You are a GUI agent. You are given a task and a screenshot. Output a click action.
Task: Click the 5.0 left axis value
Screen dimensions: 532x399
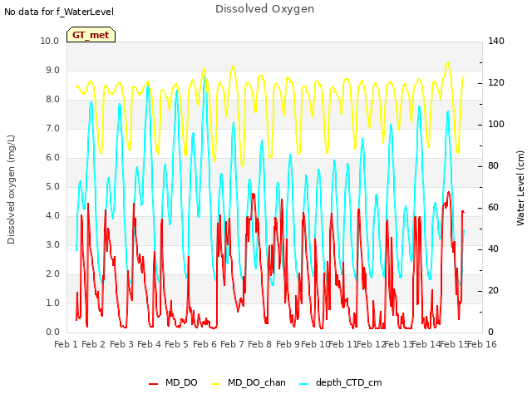52,186
